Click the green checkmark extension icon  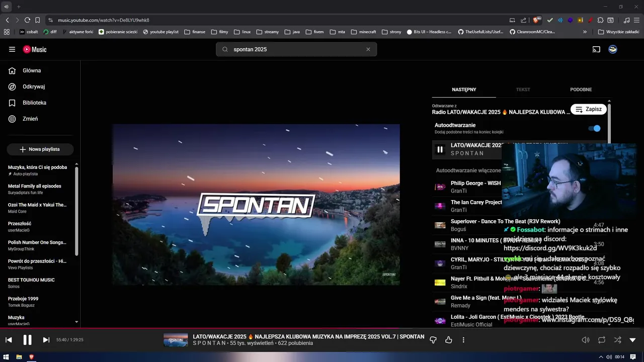[550, 20]
